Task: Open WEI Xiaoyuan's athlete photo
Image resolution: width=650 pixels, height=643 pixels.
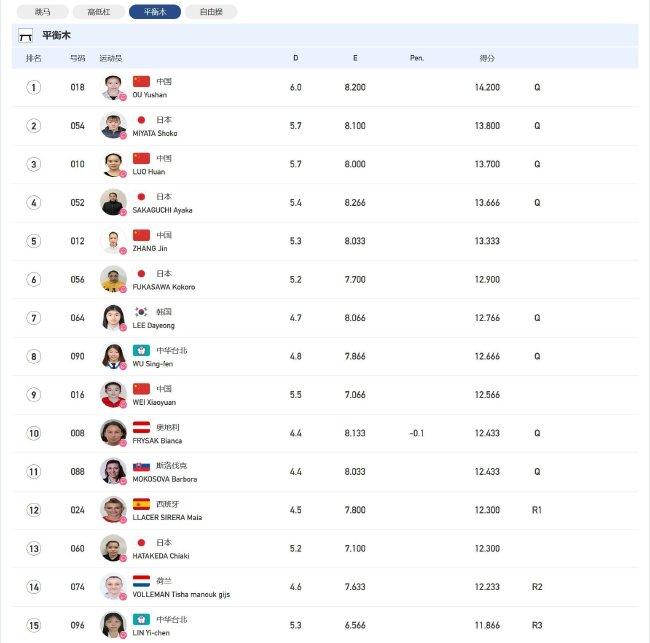Action: pyautogui.click(x=113, y=395)
